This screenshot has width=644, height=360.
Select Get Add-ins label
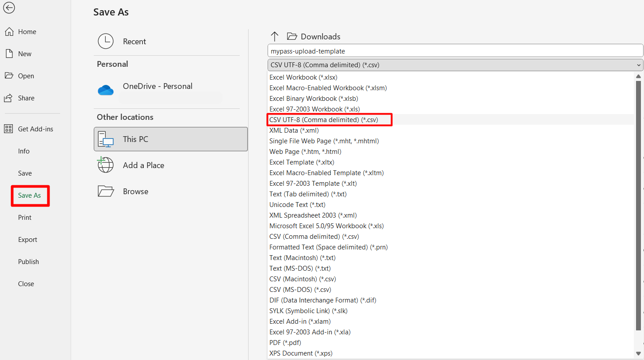pyautogui.click(x=35, y=129)
